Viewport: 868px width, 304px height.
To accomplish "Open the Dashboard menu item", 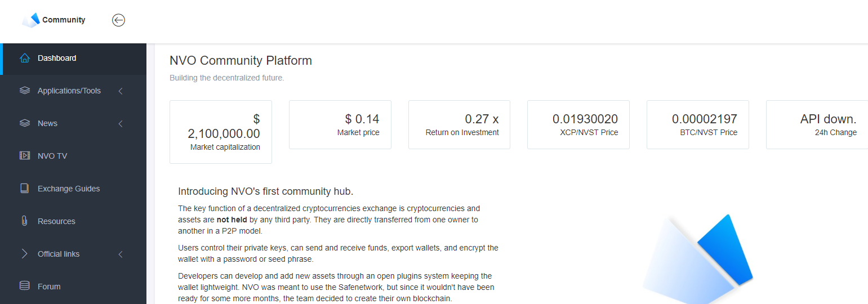I will click(x=73, y=58).
